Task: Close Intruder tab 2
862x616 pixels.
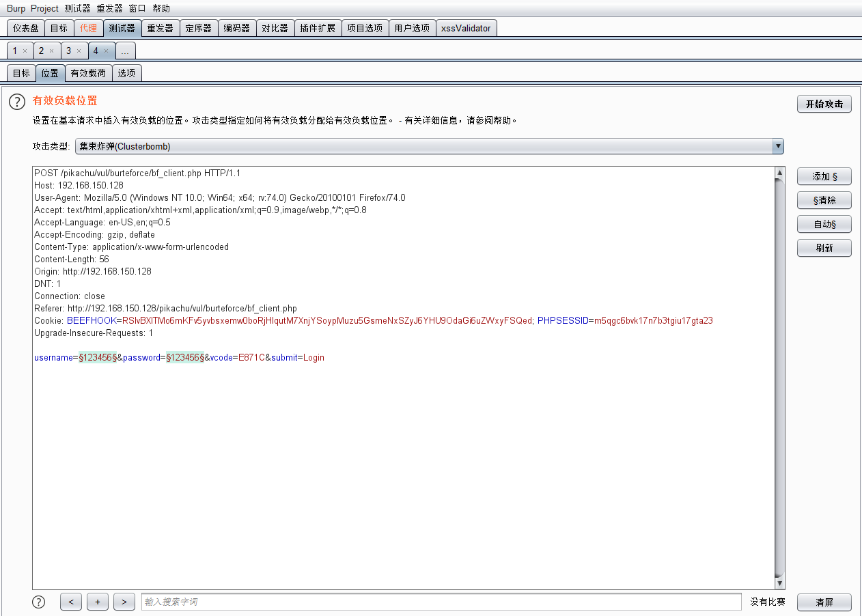Action: point(51,51)
